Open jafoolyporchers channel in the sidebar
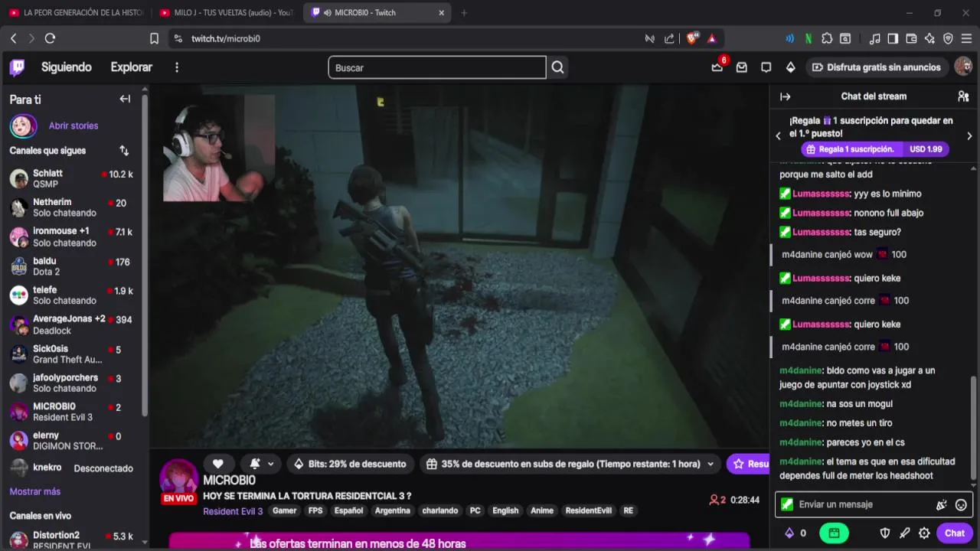The height and width of the screenshot is (551, 980). click(x=72, y=383)
